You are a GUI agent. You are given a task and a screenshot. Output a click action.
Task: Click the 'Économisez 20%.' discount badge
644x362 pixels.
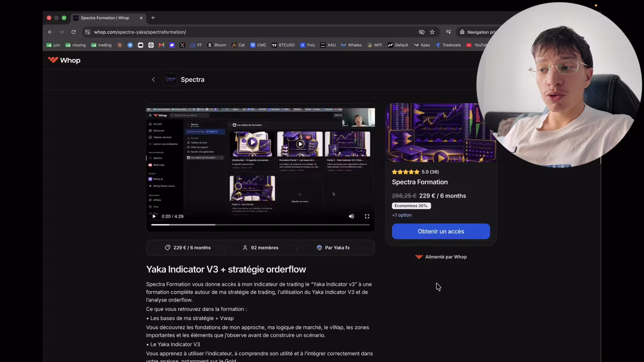tap(411, 206)
